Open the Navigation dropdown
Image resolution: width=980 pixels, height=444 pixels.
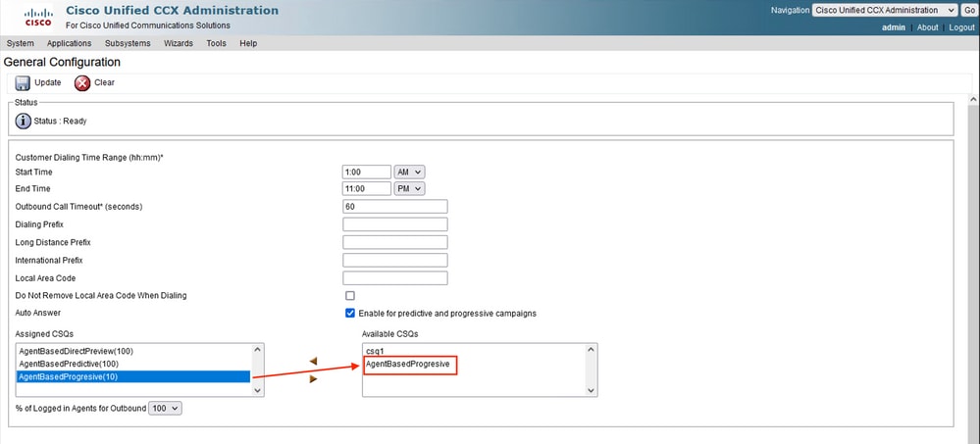pyautogui.click(x=885, y=11)
